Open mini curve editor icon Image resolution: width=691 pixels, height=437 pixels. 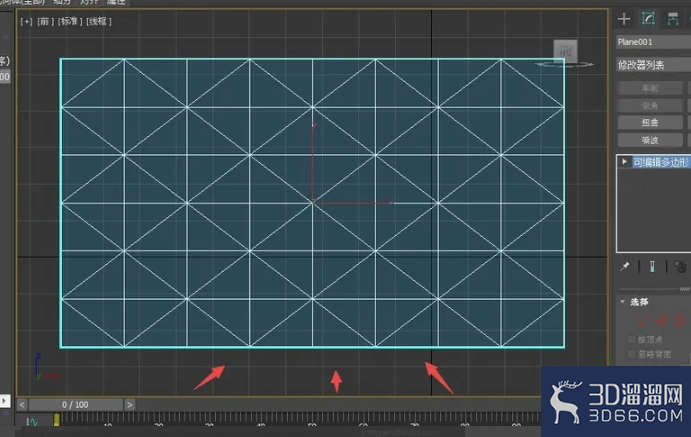(x=31, y=422)
